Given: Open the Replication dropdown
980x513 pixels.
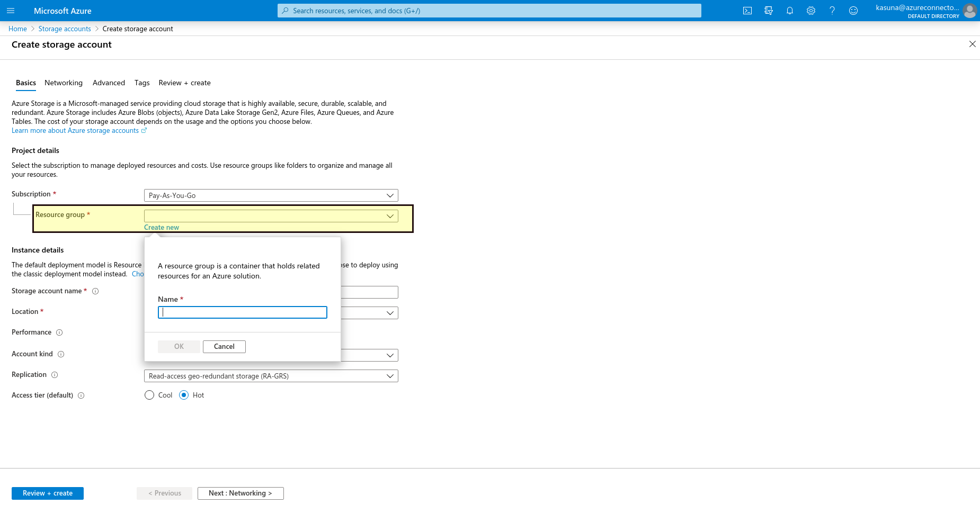Looking at the screenshot, I should click(x=271, y=376).
